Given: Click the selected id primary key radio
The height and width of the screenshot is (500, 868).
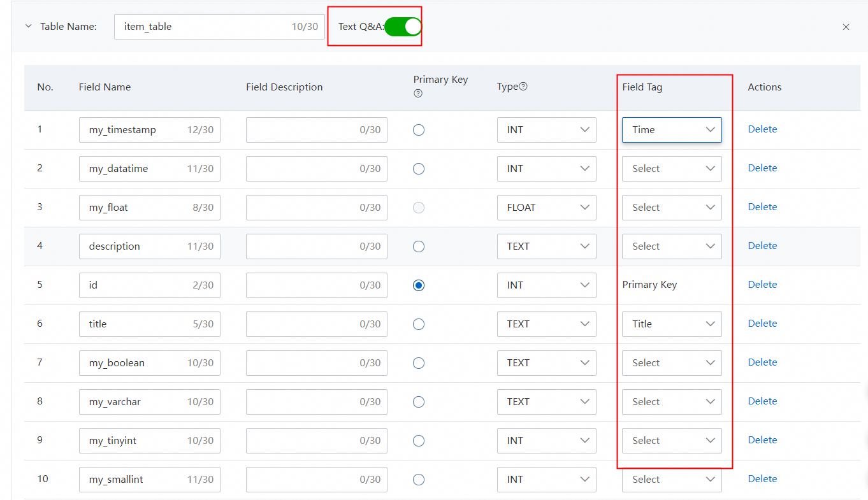Looking at the screenshot, I should [419, 285].
